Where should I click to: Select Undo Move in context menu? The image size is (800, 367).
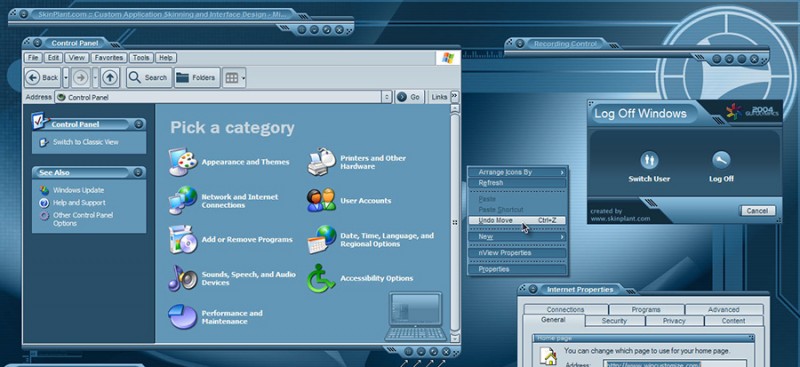(517, 221)
